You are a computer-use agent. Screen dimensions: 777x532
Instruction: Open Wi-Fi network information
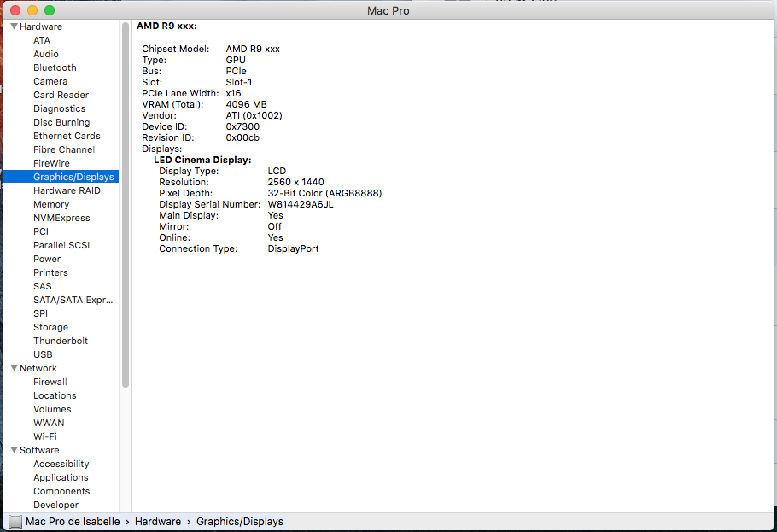pos(45,436)
